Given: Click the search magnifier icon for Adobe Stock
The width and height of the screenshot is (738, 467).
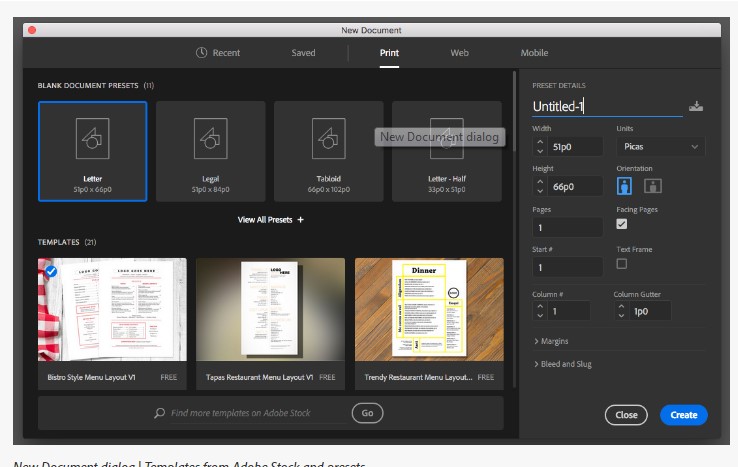Looking at the screenshot, I should coord(159,413).
